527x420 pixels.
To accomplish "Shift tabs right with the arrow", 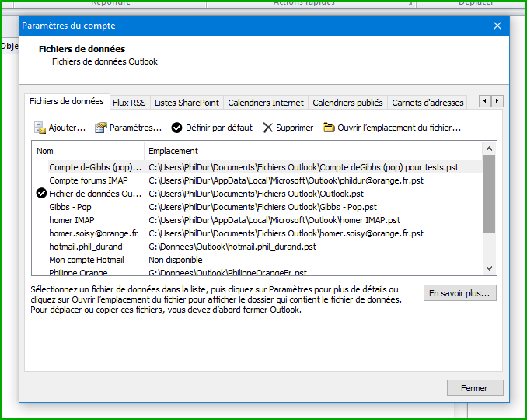I will tap(497, 101).
